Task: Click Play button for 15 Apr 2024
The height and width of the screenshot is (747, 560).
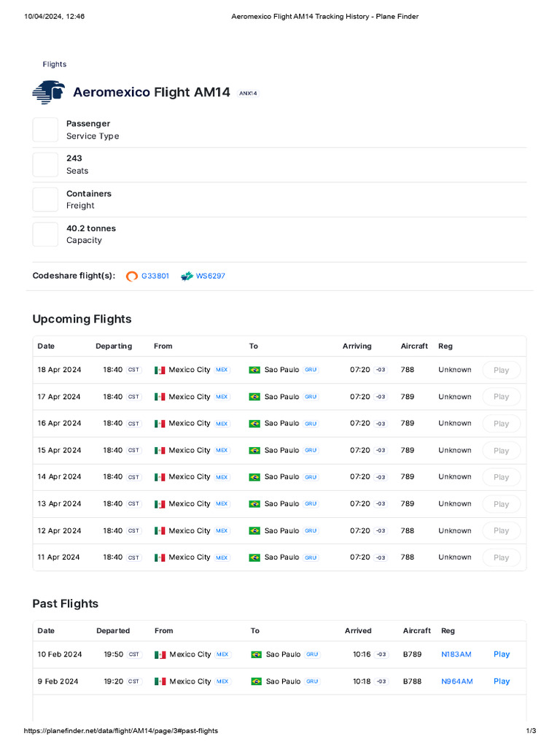Action: pyautogui.click(x=502, y=451)
